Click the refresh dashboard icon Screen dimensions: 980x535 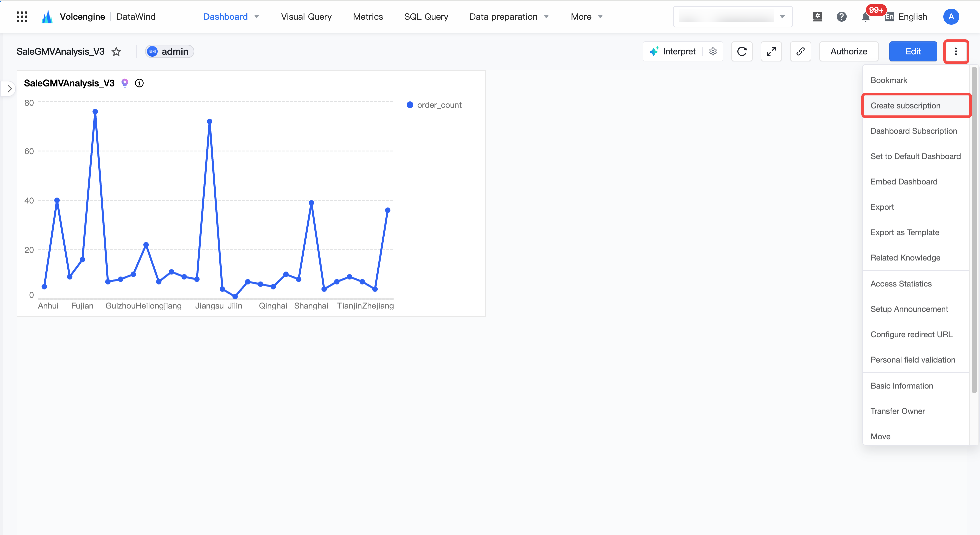742,51
